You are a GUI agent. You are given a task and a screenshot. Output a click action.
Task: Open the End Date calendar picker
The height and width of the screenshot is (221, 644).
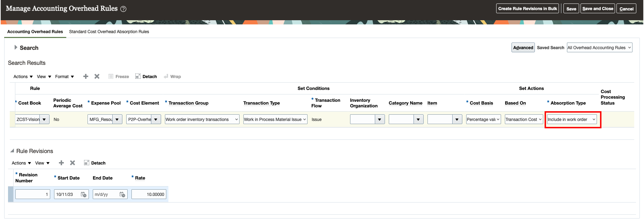coord(122,195)
